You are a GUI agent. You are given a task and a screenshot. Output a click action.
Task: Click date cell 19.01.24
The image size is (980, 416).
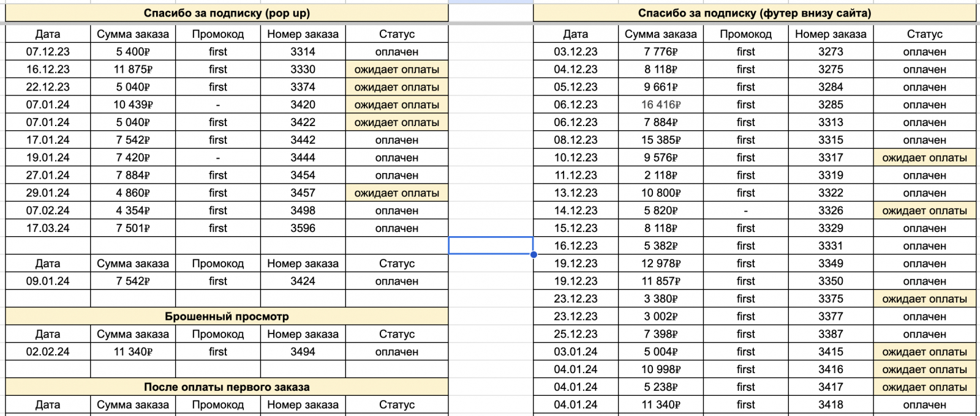(48, 158)
